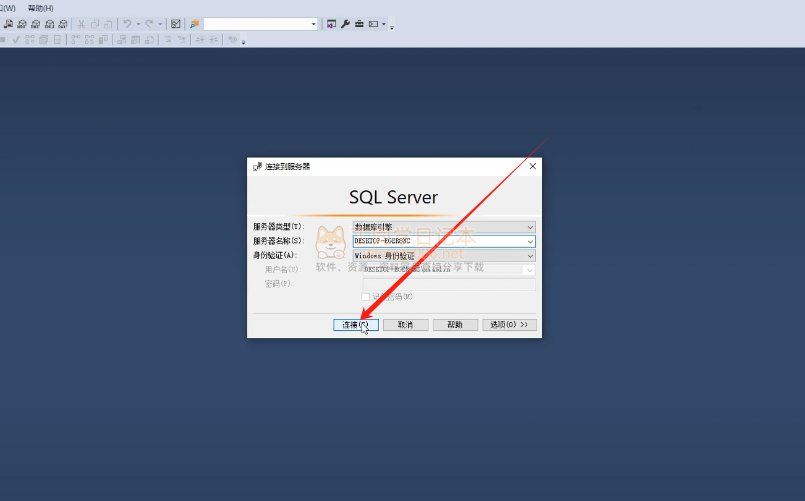Click the toolbar find text box
805x501 pixels.
257,24
